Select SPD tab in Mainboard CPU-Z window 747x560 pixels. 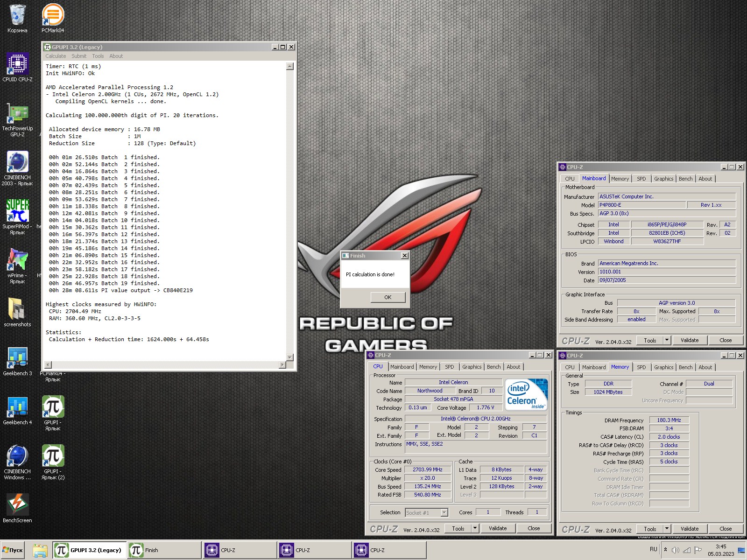point(641,179)
